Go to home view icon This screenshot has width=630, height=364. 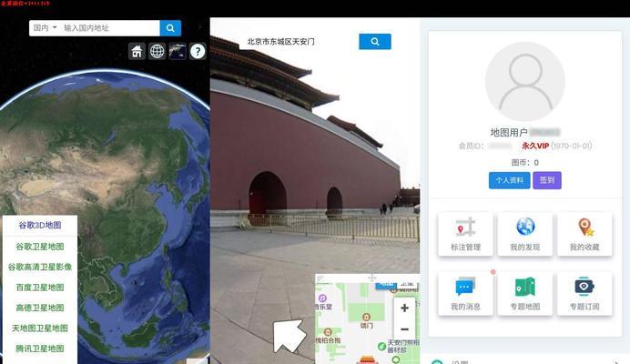pyautogui.click(x=137, y=51)
